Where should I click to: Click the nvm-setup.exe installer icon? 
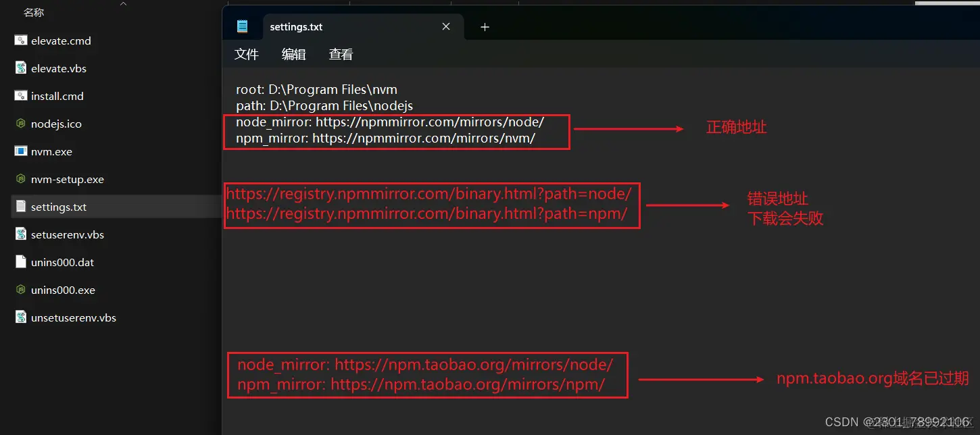pos(20,179)
